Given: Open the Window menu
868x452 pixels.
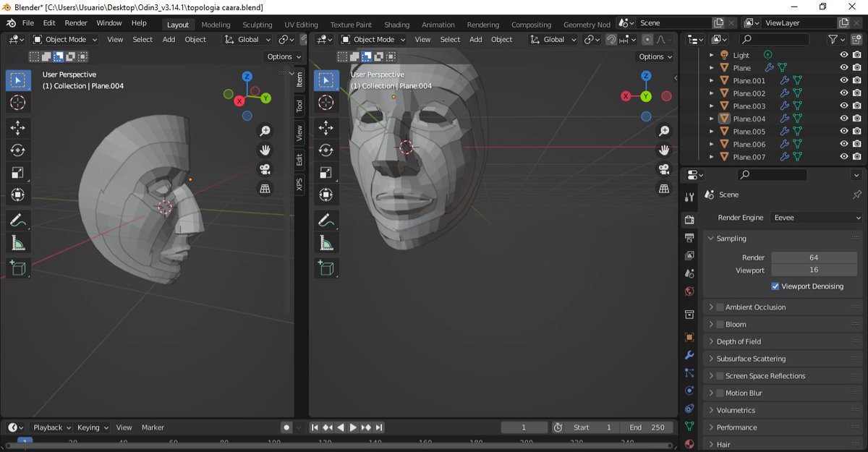Looking at the screenshot, I should coord(109,23).
